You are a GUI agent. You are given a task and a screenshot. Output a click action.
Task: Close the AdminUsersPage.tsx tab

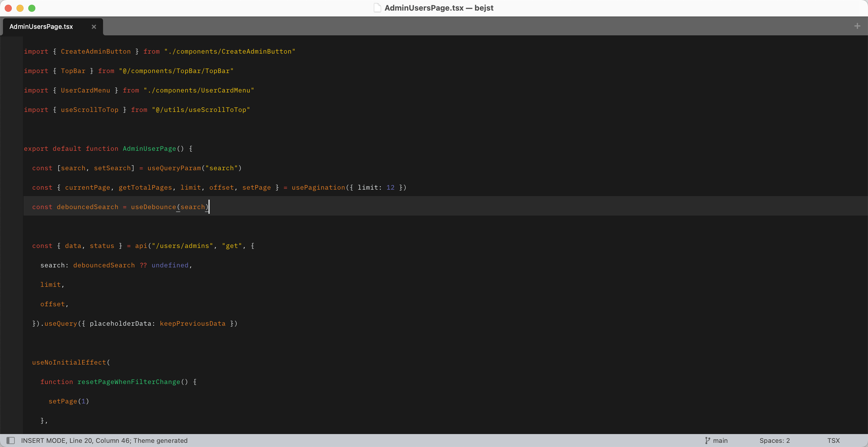pos(94,27)
